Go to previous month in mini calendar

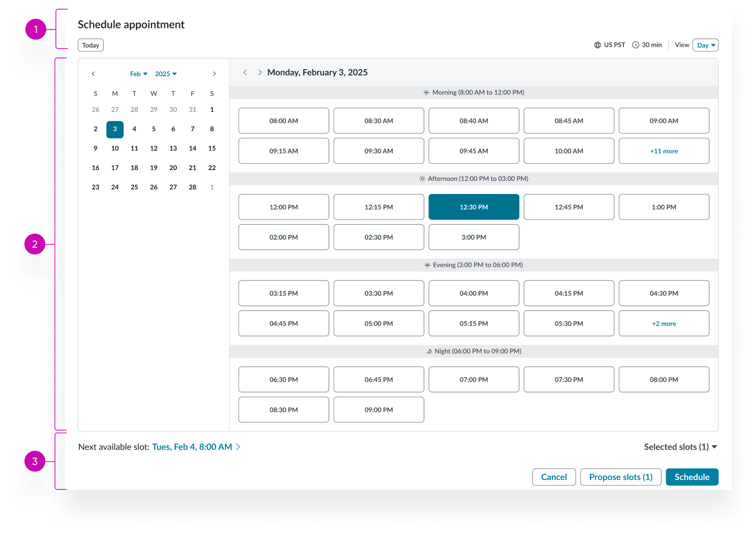click(x=93, y=74)
